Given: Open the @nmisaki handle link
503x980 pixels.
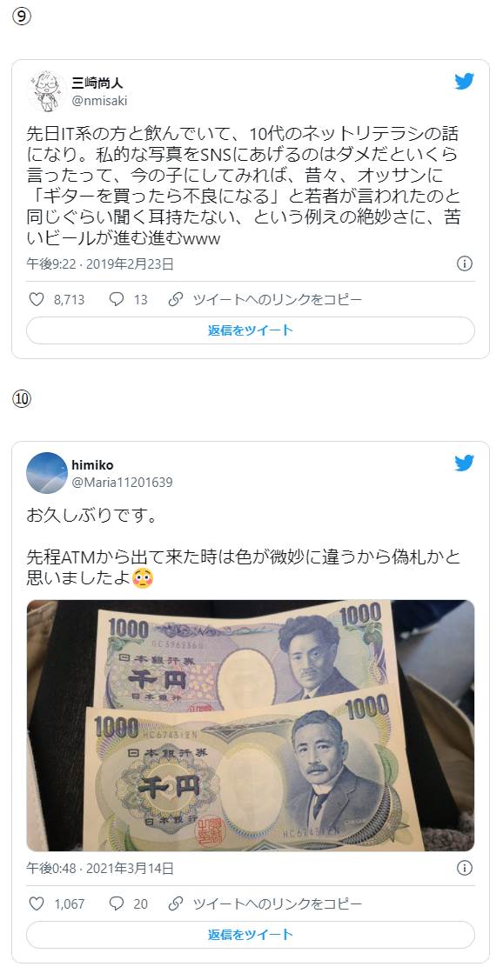Looking at the screenshot, I should click(100, 101).
